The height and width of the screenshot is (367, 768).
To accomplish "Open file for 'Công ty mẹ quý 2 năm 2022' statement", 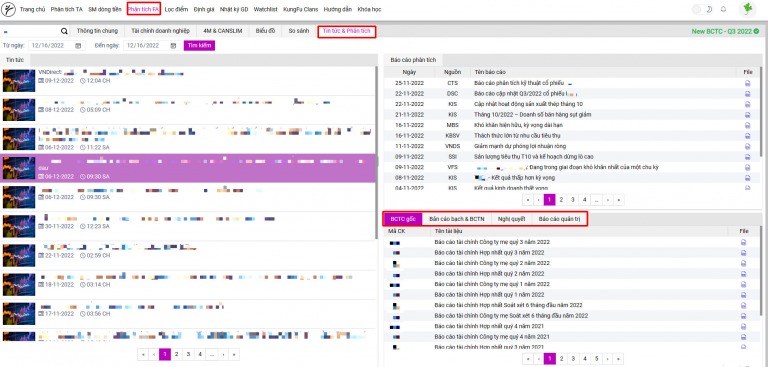I will (x=744, y=263).
